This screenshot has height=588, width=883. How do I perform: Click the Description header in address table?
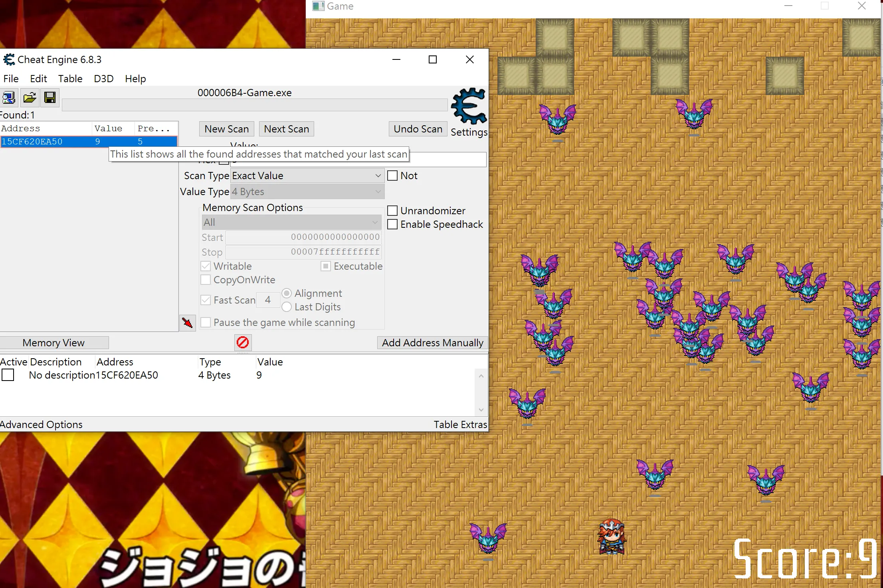pyautogui.click(x=56, y=362)
